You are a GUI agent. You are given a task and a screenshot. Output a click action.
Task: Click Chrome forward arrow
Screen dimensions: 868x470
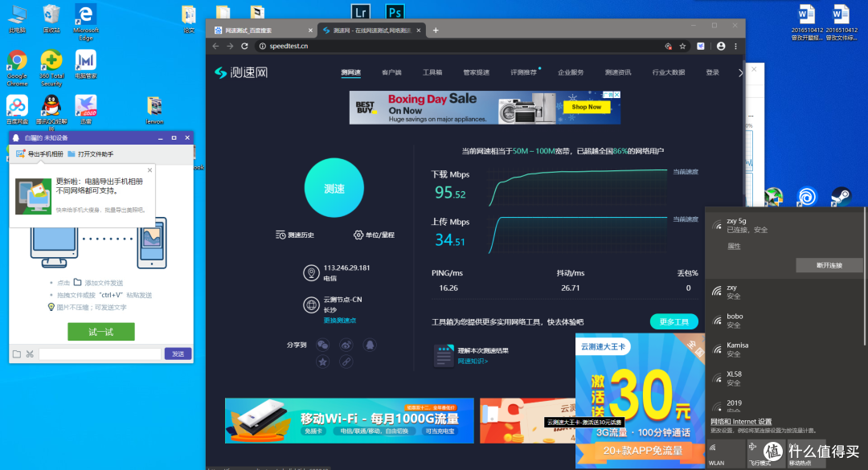click(231, 46)
